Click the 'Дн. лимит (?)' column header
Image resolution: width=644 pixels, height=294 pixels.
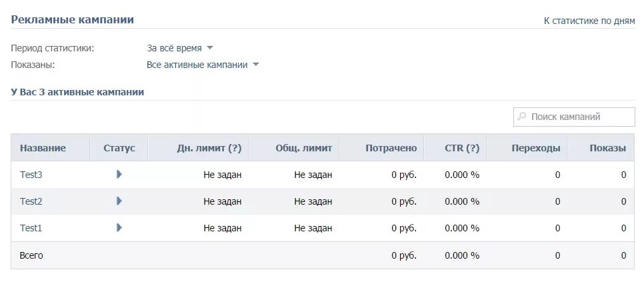pyautogui.click(x=209, y=148)
